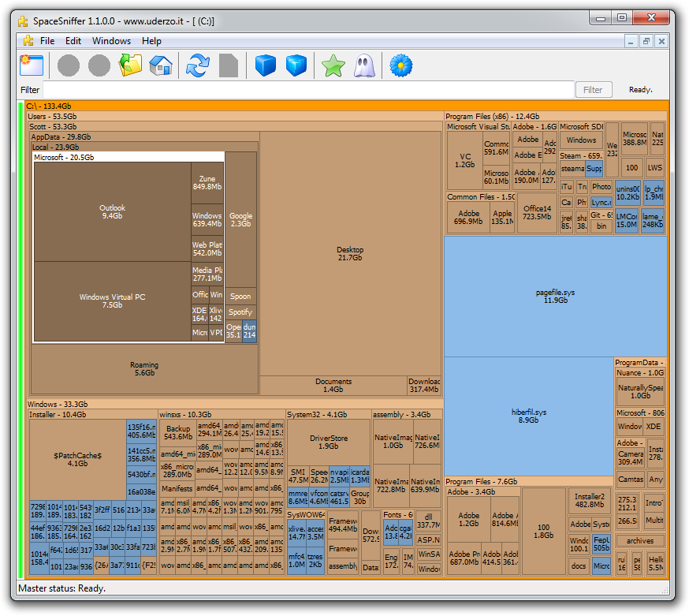Create a new SpaceSniffer view
Viewport: 689px width, 616px height.
pos(31,66)
